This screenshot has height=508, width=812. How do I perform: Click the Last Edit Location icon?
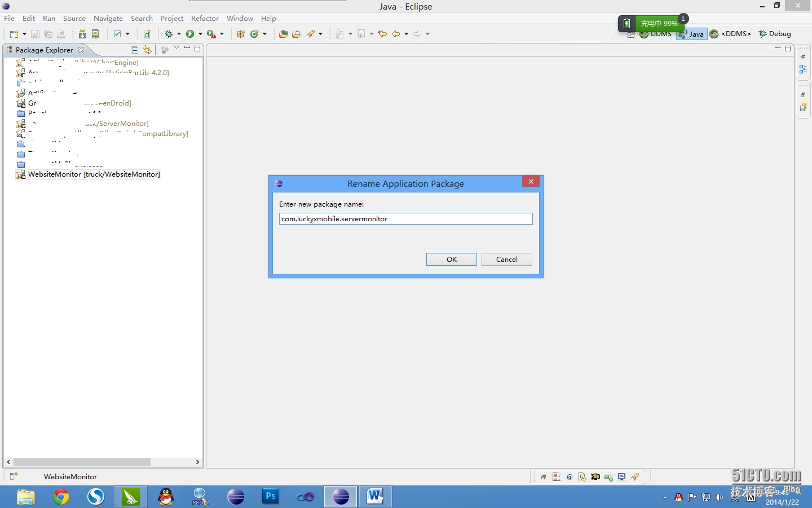[x=383, y=34]
